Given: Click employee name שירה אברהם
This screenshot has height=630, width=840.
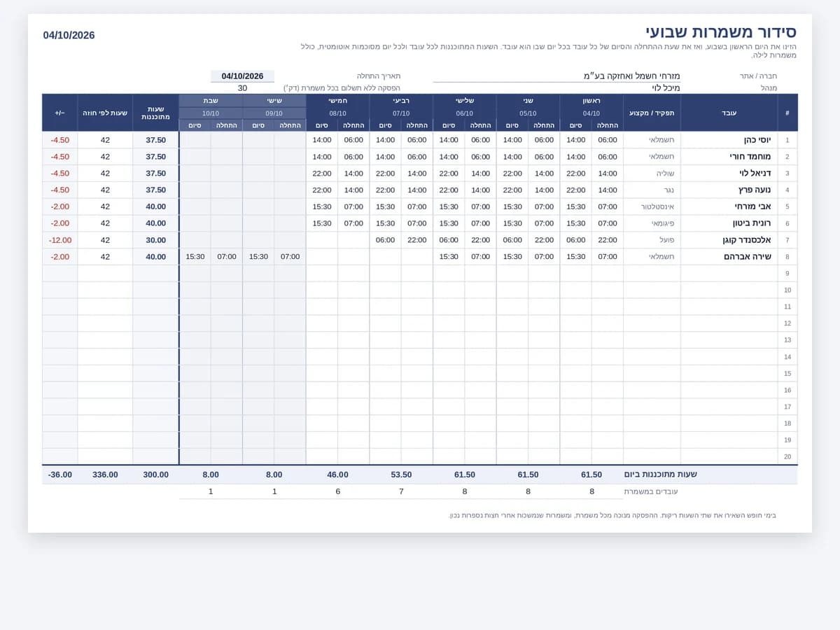Looking at the screenshot, I should [729, 257].
